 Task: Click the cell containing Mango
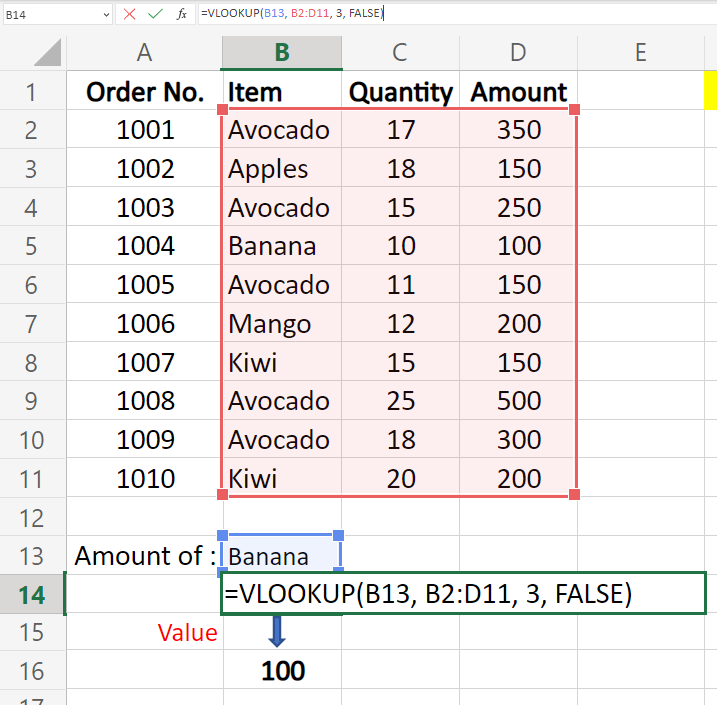pos(281,324)
